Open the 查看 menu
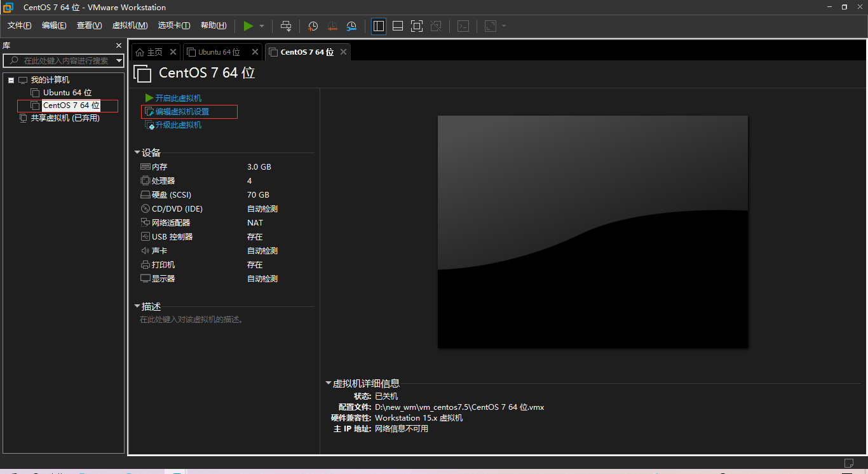The width and height of the screenshot is (868, 474). (x=89, y=25)
